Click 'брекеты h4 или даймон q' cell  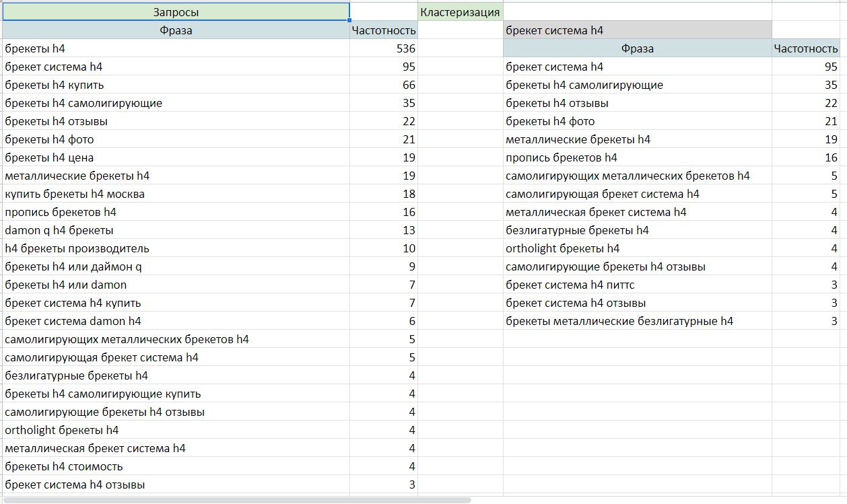click(x=176, y=266)
